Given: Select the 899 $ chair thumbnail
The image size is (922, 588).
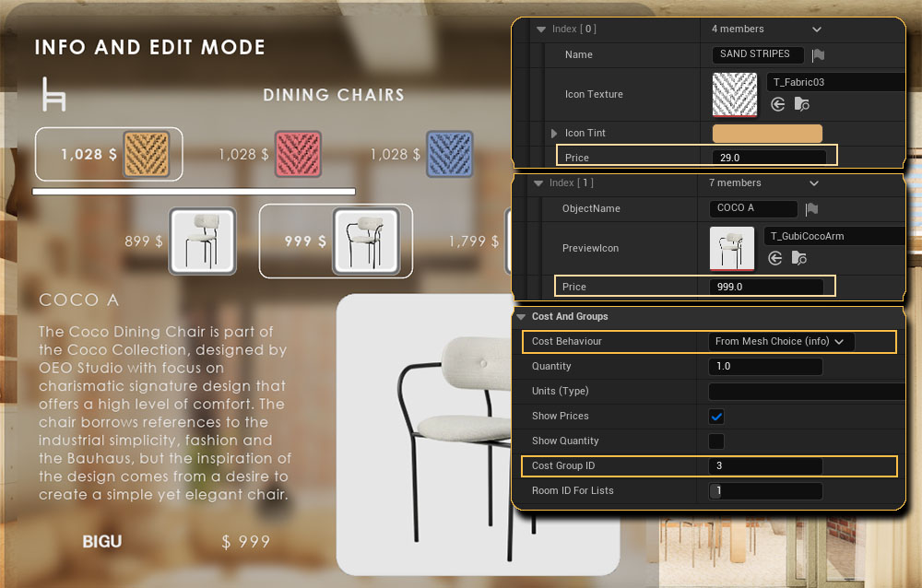Looking at the screenshot, I should coord(202,241).
